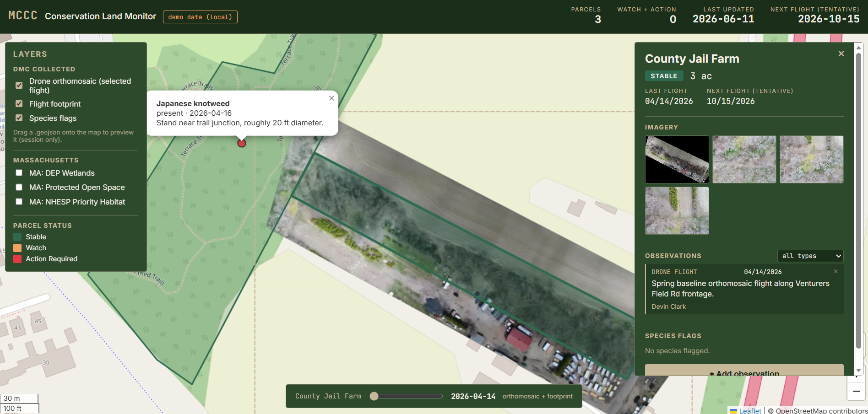
Task: Click the panel scrollbar down arrow
Action: coord(859,371)
